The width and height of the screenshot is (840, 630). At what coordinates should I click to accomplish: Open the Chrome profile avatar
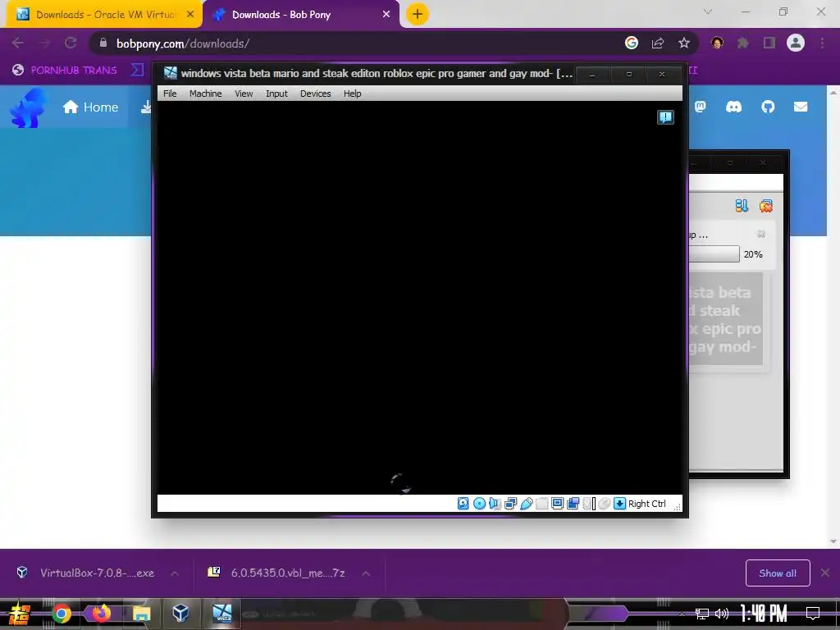coord(796,43)
